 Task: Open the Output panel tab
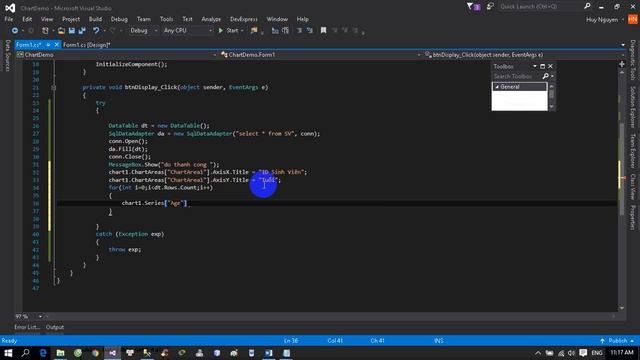55,327
